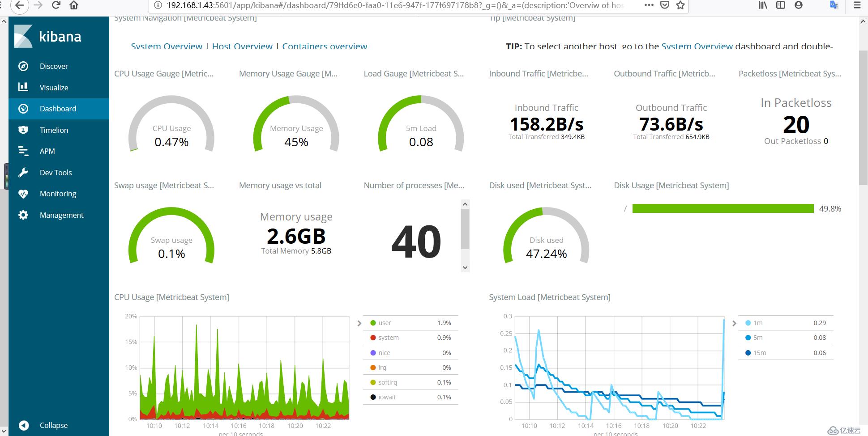
Task: Open the Containers overview link
Action: point(325,46)
